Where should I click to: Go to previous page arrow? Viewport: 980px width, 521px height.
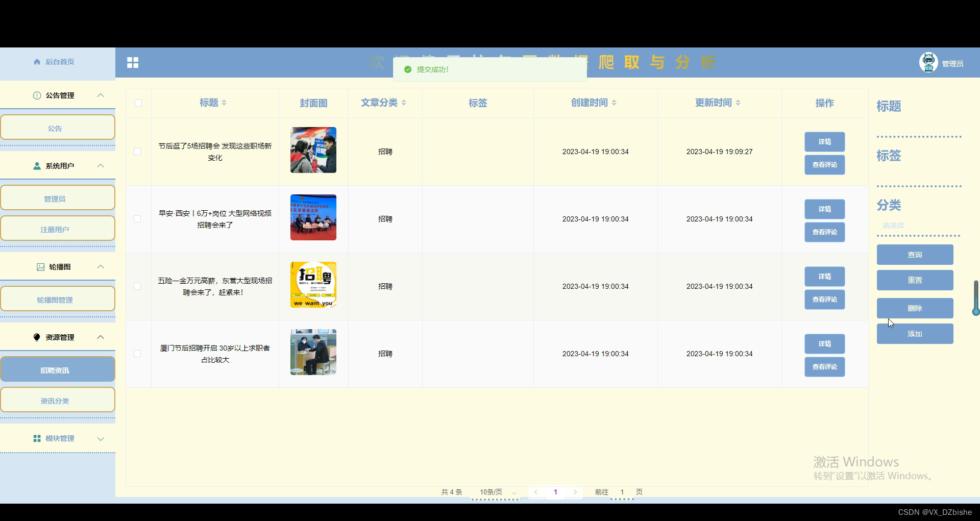[536, 492]
